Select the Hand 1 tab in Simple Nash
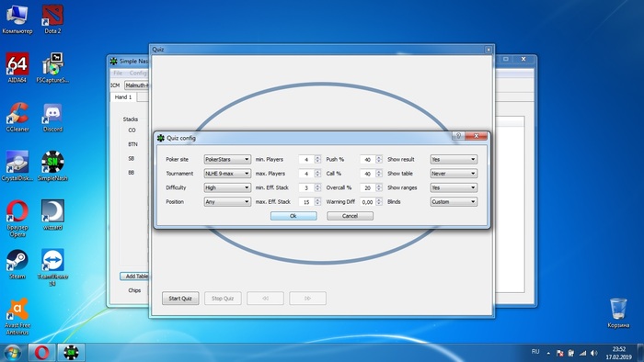Viewport: 644px width, 362px height. pyautogui.click(x=123, y=97)
